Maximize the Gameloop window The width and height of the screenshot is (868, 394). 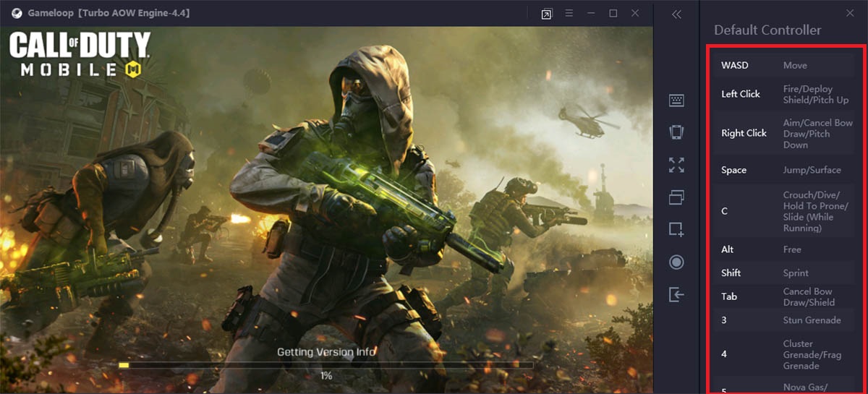point(613,13)
